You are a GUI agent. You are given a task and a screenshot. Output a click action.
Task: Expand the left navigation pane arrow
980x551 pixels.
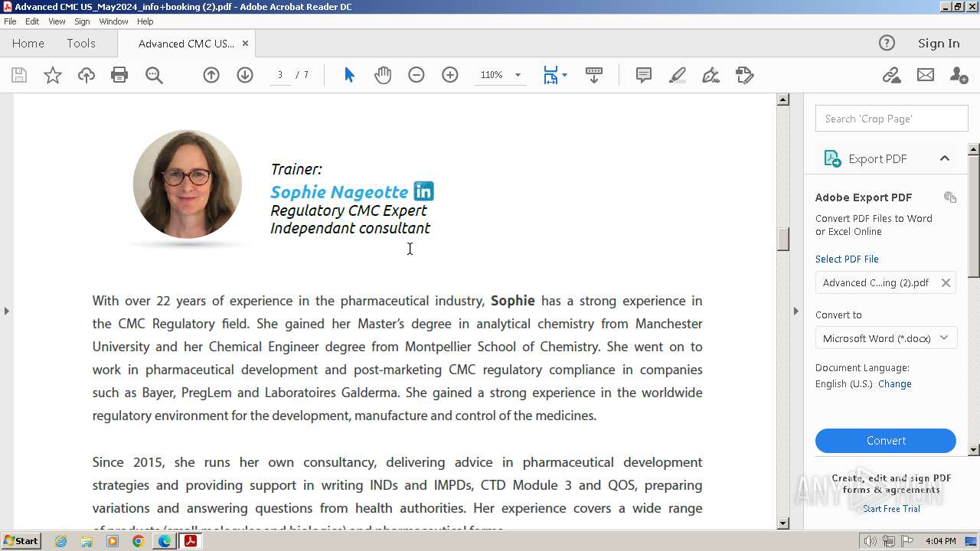pyautogui.click(x=7, y=311)
